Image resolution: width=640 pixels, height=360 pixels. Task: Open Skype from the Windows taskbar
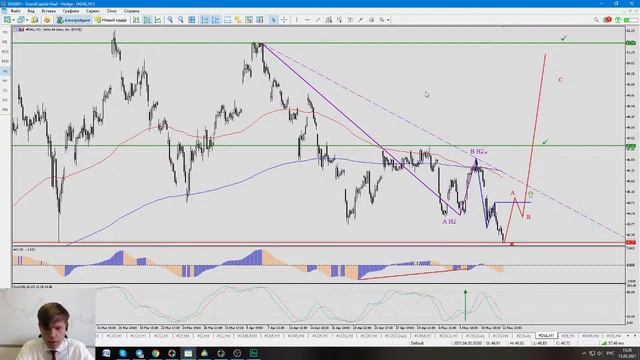(x=123, y=353)
